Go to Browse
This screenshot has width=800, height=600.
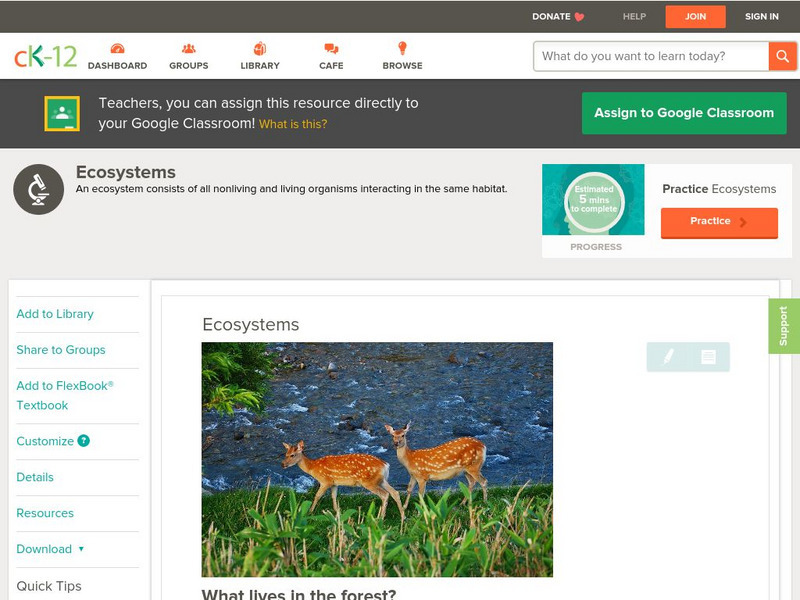click(402, 66)
